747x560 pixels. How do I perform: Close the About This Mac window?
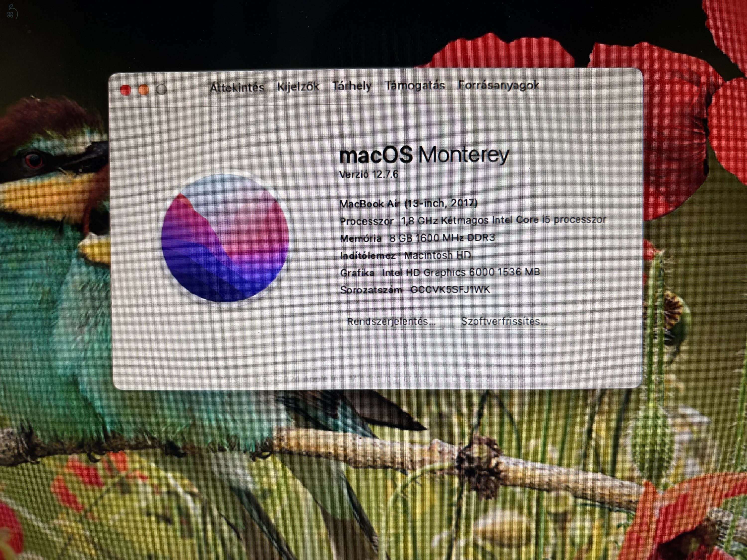pyautogui.click(x=126, y=90)
